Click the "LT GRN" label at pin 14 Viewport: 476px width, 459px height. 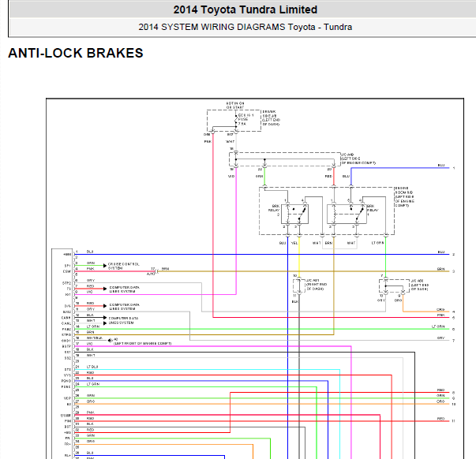93,327
